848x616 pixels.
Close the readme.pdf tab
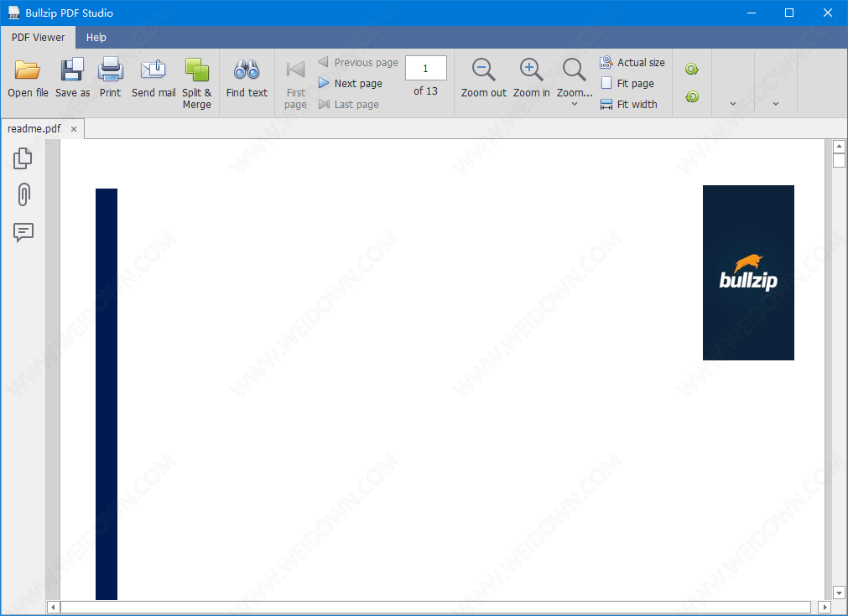[74, 129]
